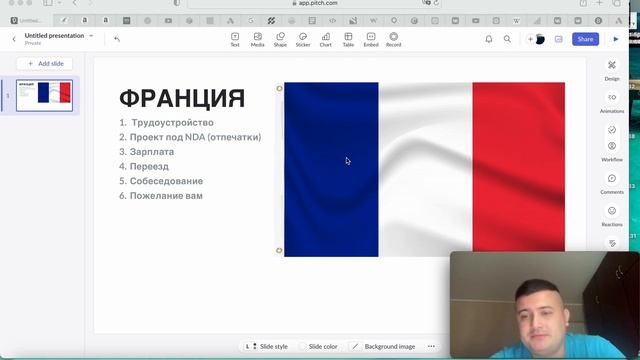This screenshot has height=360, width=640.
Task: Open the Comments panel
Action: coord(612,183)
